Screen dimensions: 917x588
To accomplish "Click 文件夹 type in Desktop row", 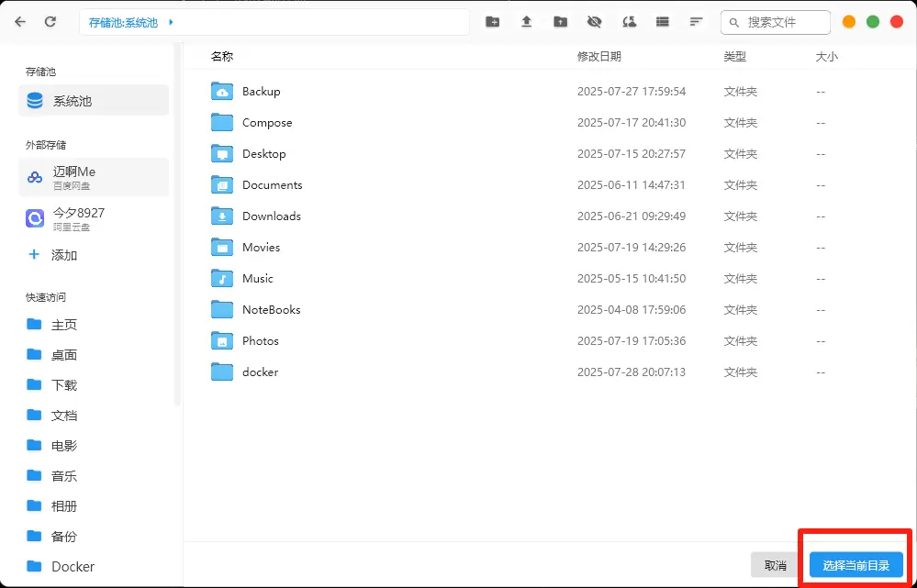I will point(741,154).
